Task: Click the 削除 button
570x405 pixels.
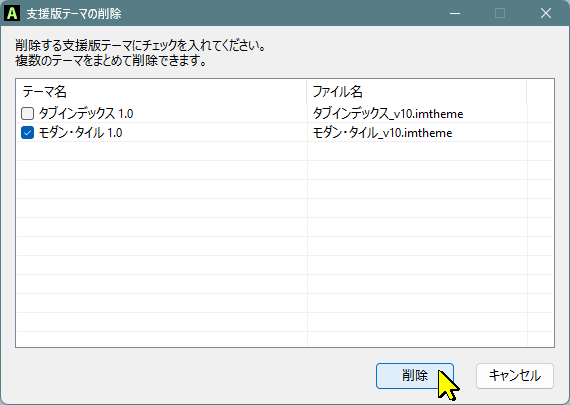Action: pyautogui.click(x=415, y=376)
